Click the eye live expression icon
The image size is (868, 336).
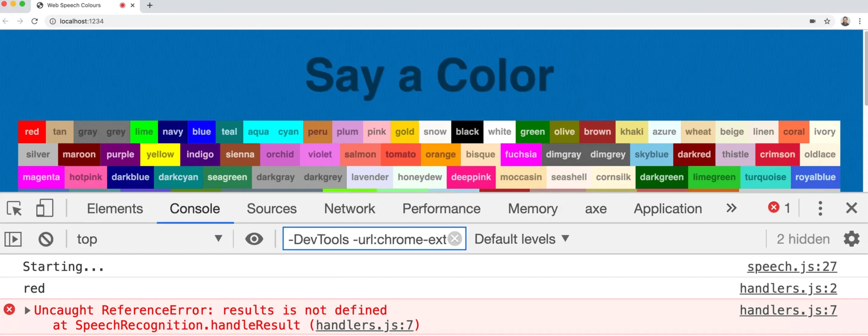(254, 239)
